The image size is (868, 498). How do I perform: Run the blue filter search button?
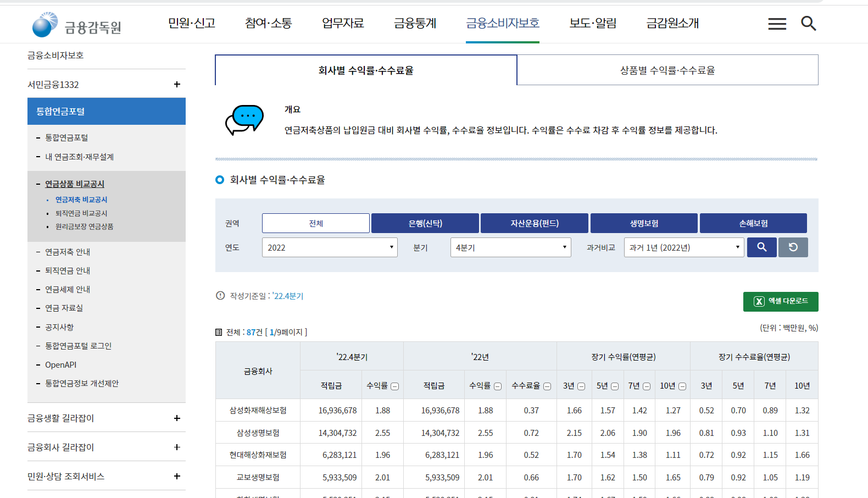(761, 247)
